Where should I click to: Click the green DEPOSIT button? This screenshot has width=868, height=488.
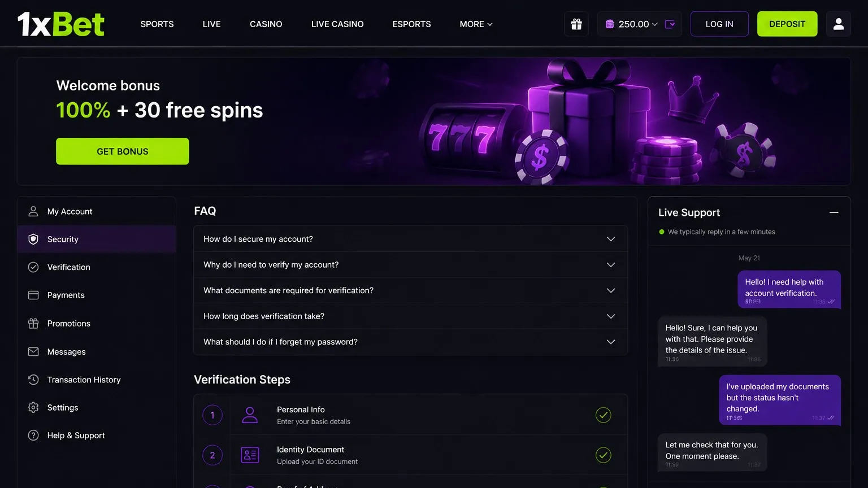pos(787,24)
